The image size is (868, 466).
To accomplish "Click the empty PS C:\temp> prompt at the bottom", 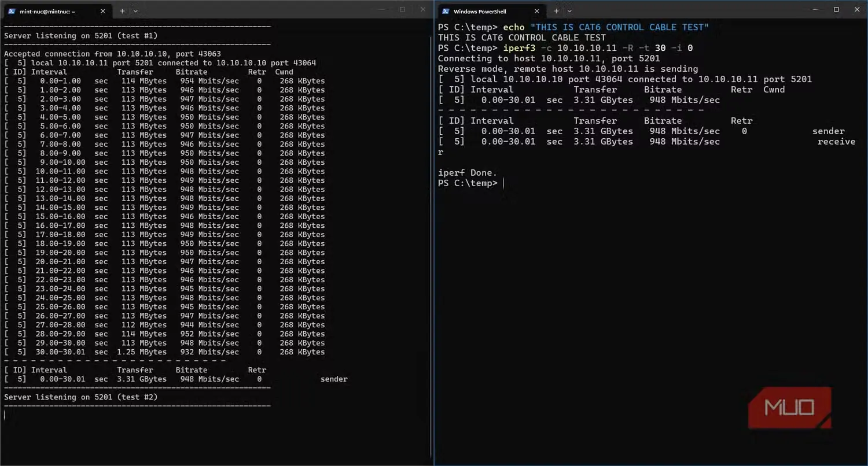I will point(468,183).
